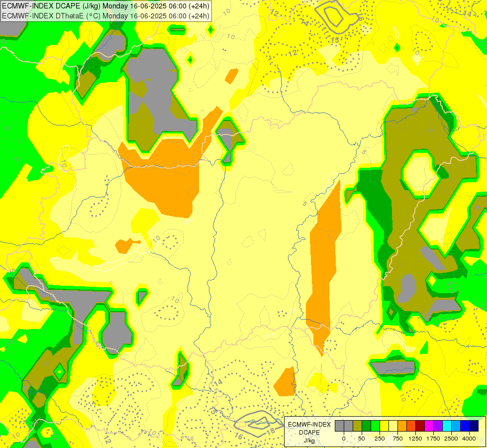Click the legend label '50'
The height and width of the screenshot is (448, 487).
click(x=362, y=439)
